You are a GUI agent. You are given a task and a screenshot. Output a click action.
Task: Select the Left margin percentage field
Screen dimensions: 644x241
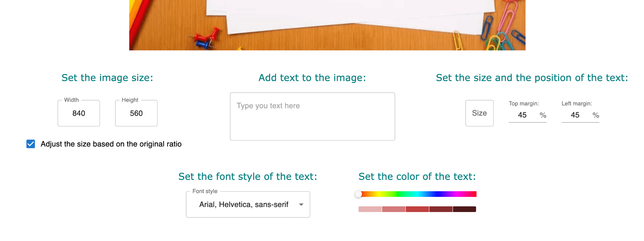tap(575, 115)
